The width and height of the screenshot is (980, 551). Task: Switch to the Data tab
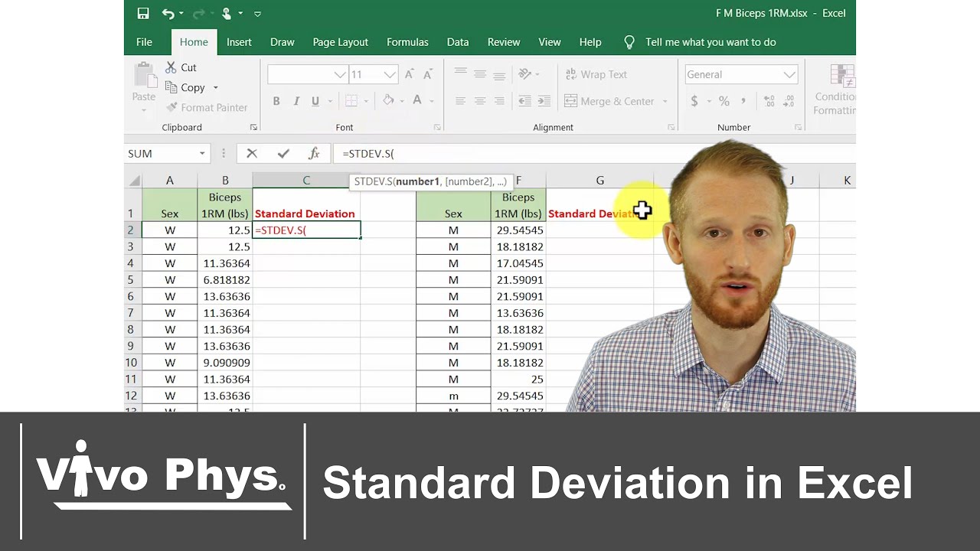click(458, 42)
